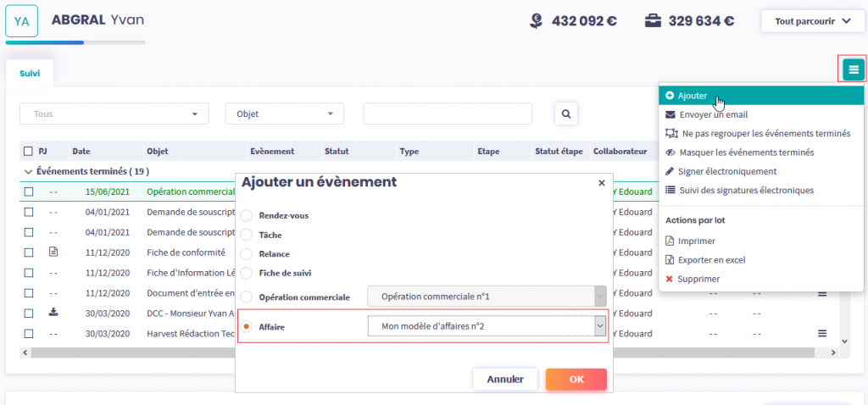Open the Mon modèle d'affaires n°2 dropdown
Screen dimensions: 868x405
tap(487, 325)
